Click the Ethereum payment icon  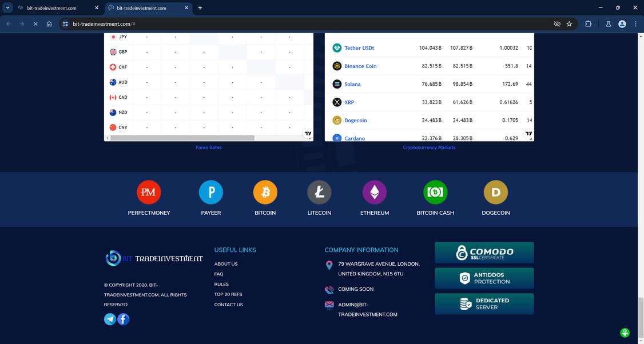pyautogui.click(x=375, y=192)
